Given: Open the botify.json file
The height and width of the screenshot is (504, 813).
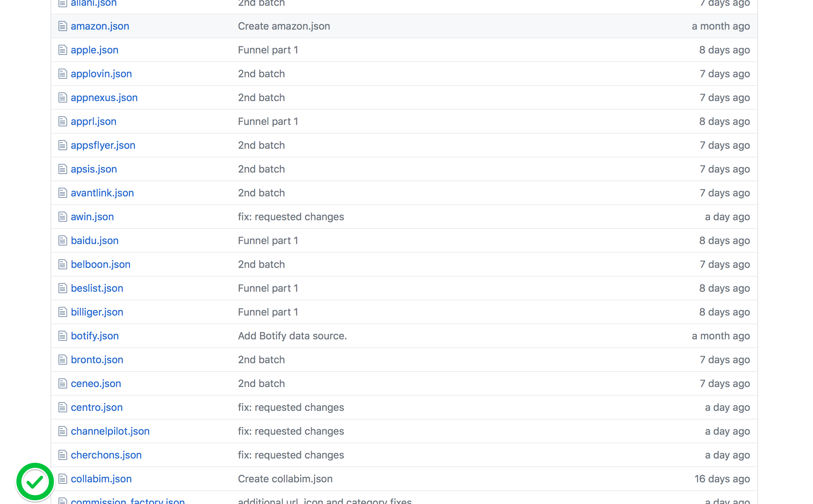Looking at the screenshot, I should [95, 336].
